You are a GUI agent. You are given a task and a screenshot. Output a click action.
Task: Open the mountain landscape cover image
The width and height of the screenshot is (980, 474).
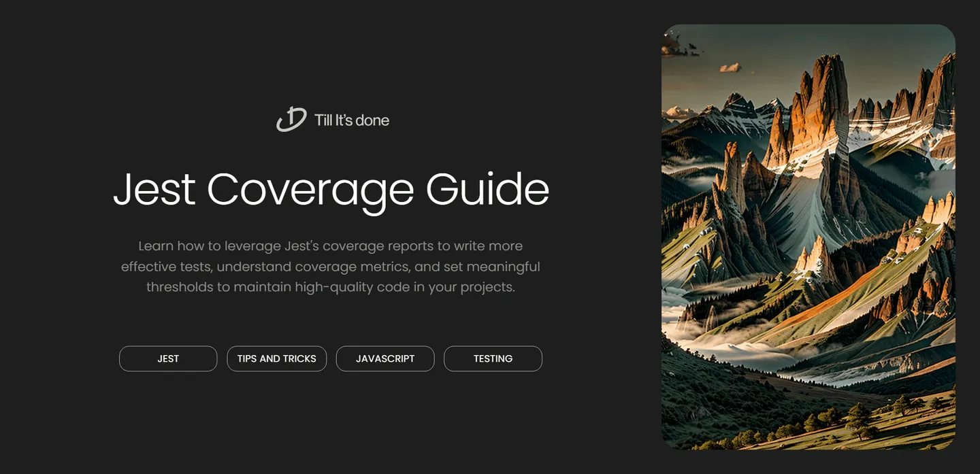point(808,237)
